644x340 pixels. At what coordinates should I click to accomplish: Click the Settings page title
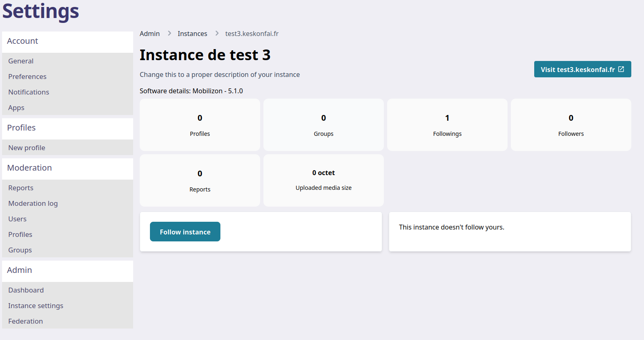tap(41, 11)
